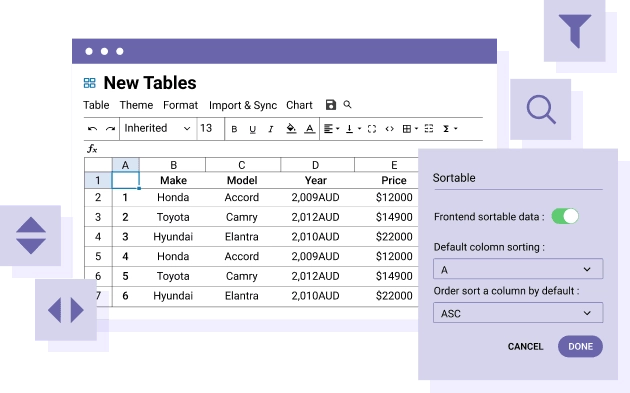Expand the sigma function dropdown arrow
This screenshot has height=393, width=630.
point(456,129)
